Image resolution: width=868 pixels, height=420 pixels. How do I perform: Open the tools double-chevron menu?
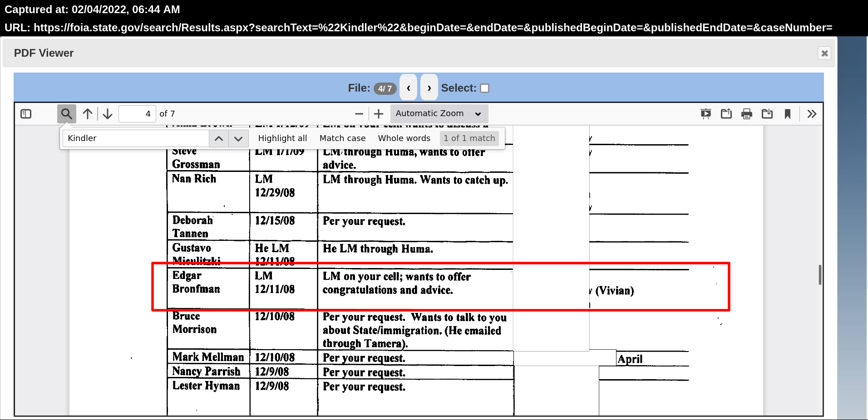pos(812,114)
